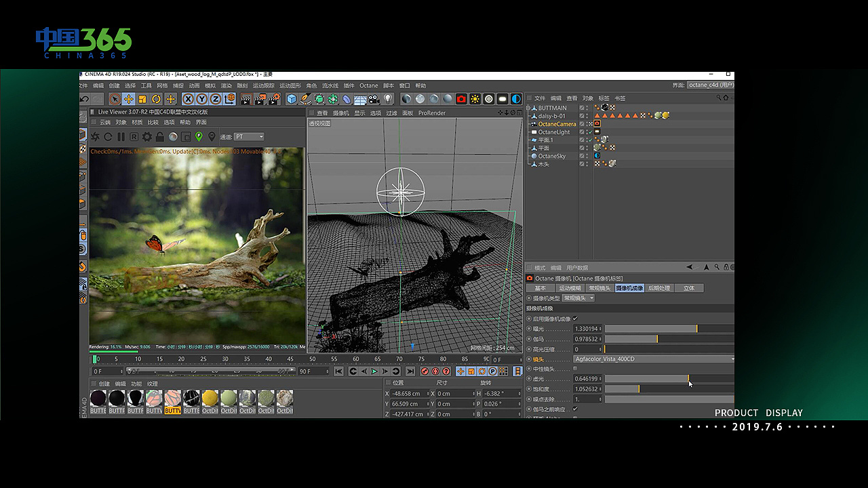Toggle visibility dots of OctaneLight

point(587,132)
